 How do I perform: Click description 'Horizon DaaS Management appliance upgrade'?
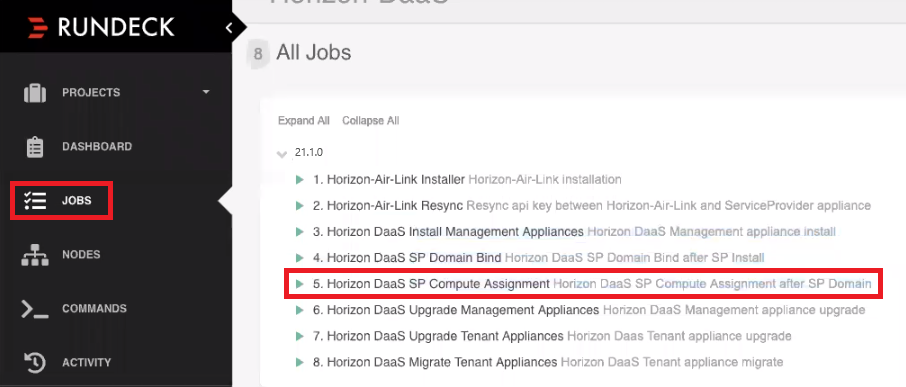(x=734, y=310)
